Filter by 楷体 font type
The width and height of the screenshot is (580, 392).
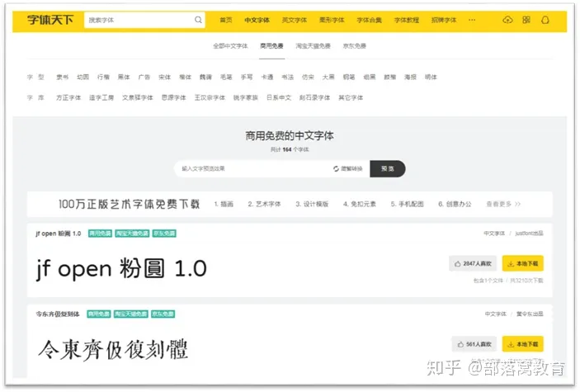click(x=186, y=77)
